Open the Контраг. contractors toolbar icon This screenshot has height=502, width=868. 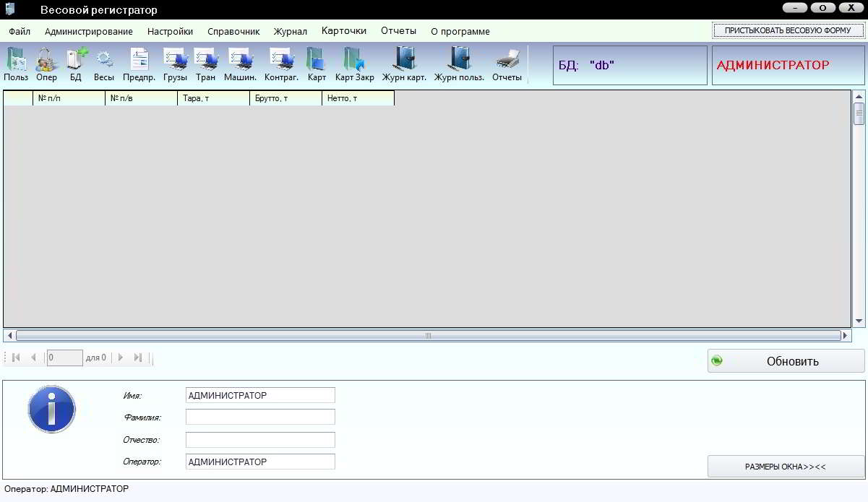[281, 63]
